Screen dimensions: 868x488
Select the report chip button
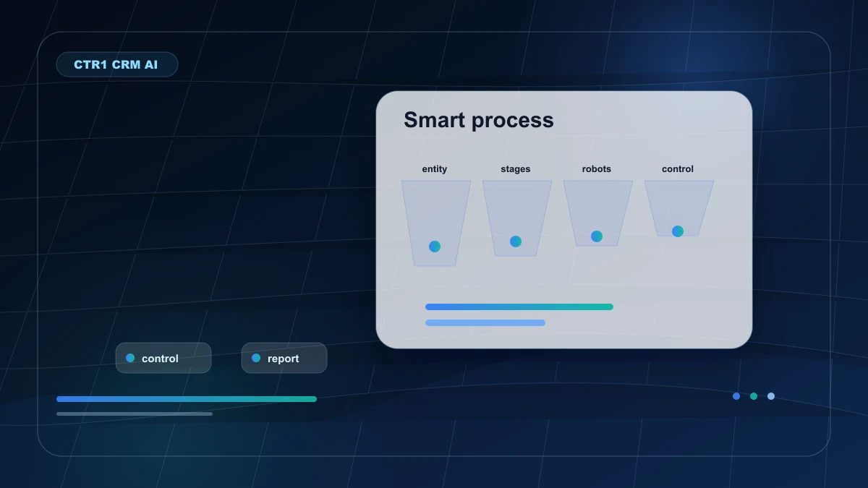(x=284, y=358)
